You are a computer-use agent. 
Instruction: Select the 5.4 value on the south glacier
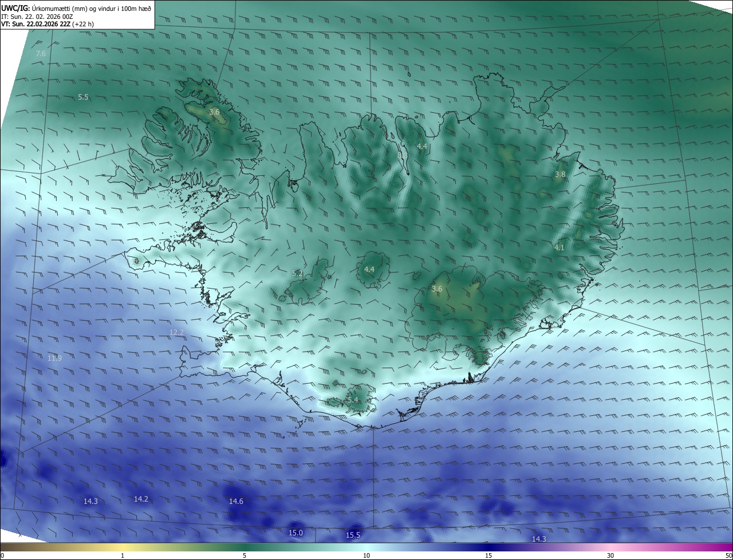[353, 400]
